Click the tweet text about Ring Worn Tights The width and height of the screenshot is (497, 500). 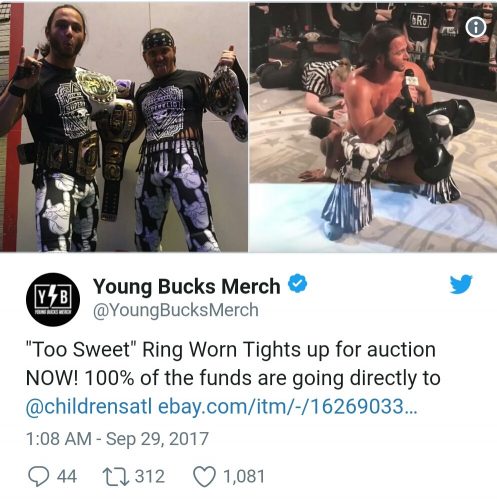click(233, 378)
